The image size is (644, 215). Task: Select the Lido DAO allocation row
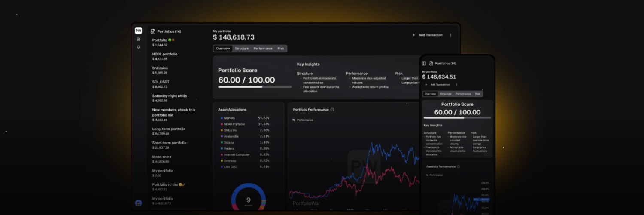(x=245, y=166)
